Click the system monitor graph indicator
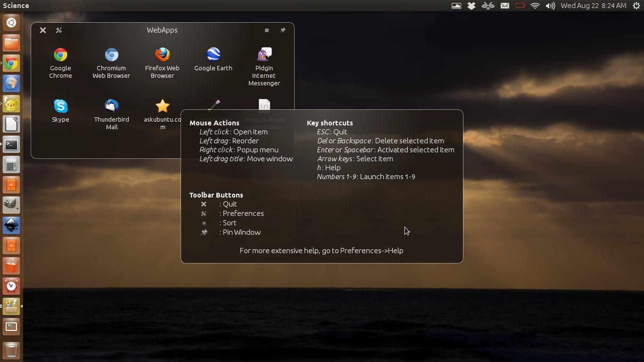This screenshot has width=644, height=362. coord(456,6)
